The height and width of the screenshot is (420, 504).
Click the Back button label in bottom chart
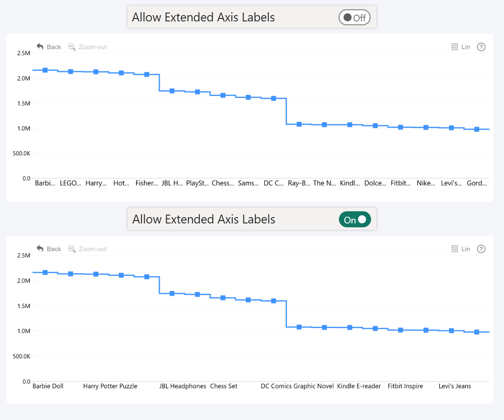[55, 249]
